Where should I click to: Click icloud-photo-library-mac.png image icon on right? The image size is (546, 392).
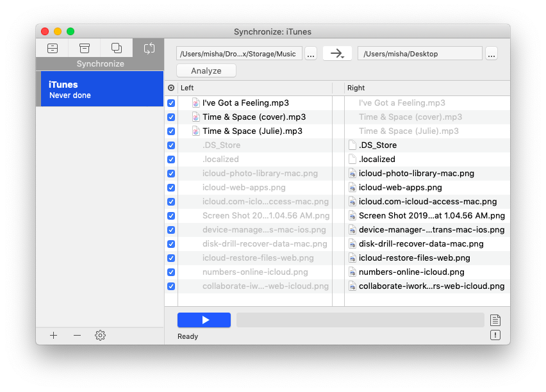click(x=352, y=174)
